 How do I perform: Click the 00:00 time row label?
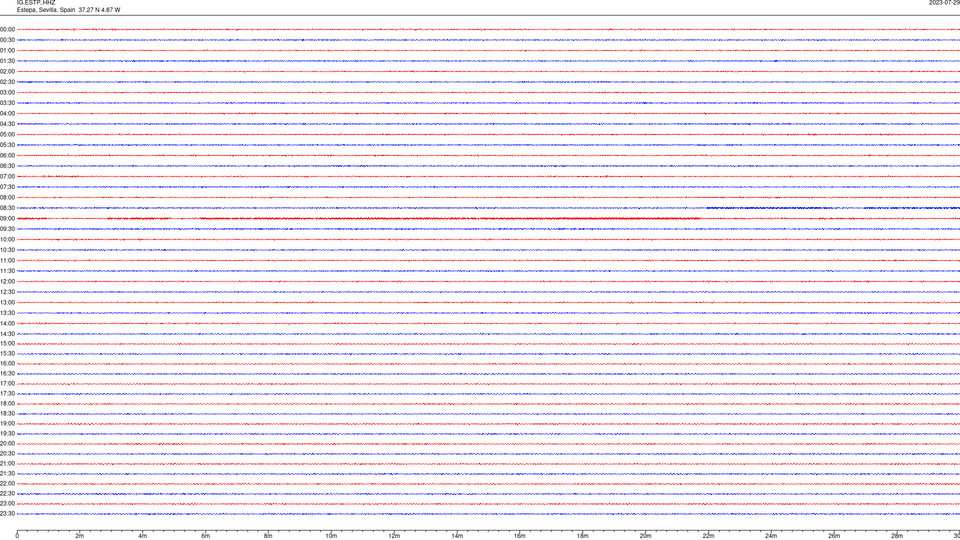[7, 29]
